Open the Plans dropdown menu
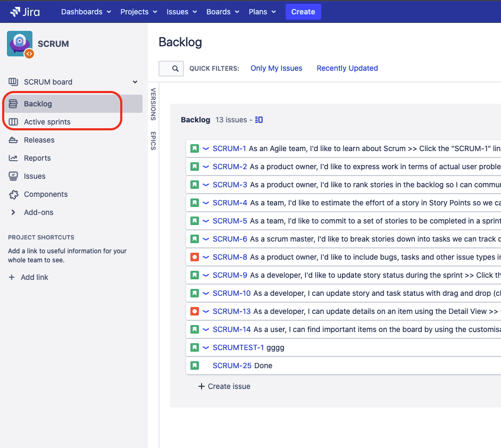The image size is (501, 448). pos(262,12)
